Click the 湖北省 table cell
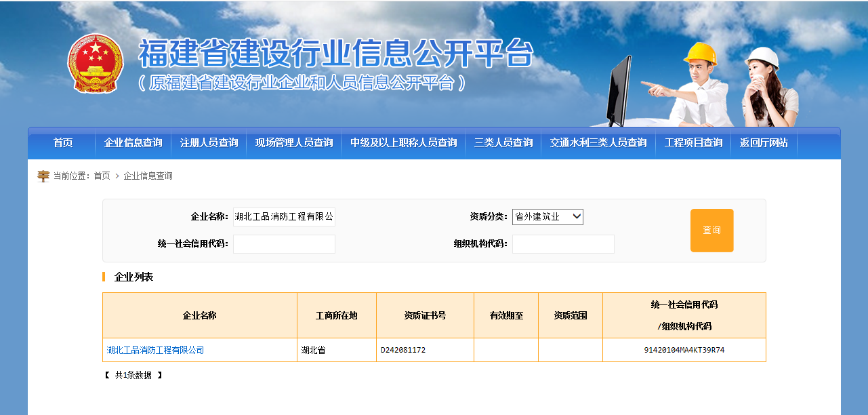Image resolution: width=868 pixels, height=415 pixels. (337, 351)
